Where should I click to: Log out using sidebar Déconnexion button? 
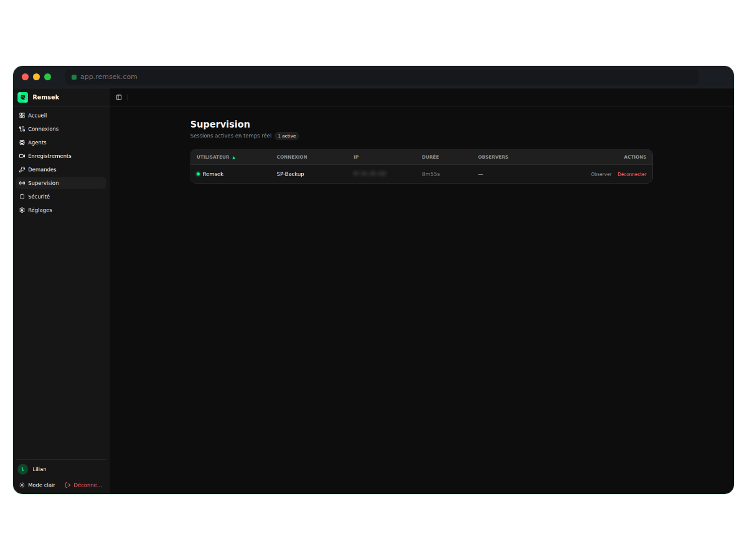coord(84,485)
